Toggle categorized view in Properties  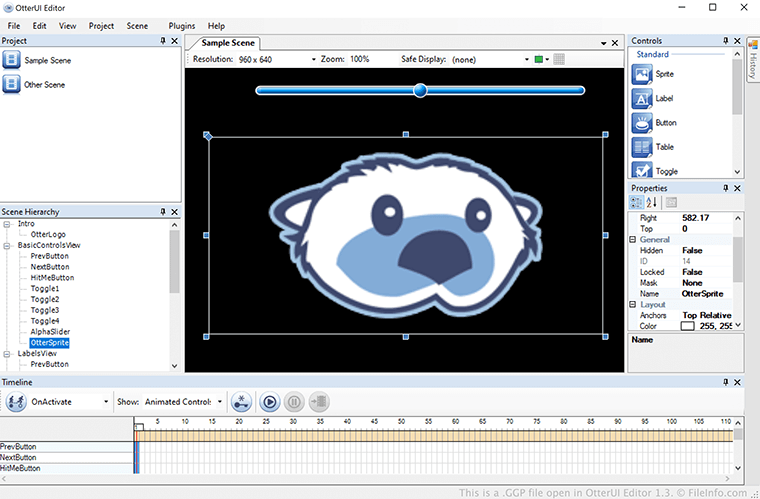tap(637, 203)
